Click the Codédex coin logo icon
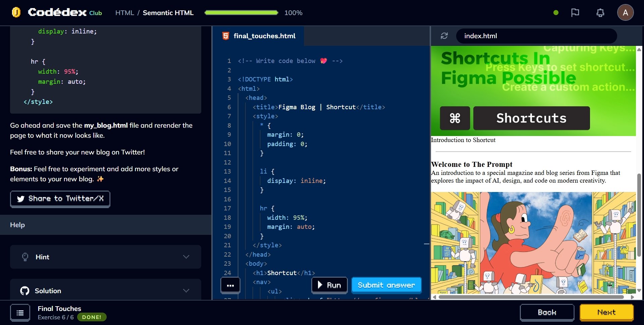 (16, 12)
